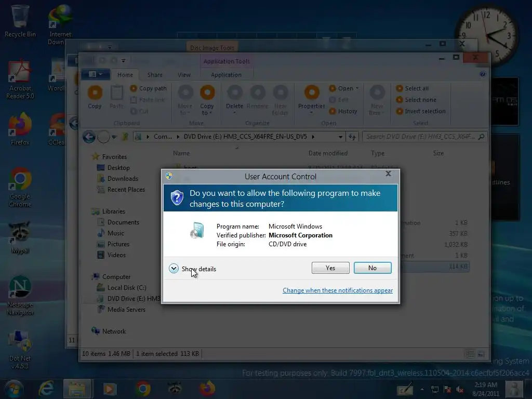Open Firefox from taskbar
This screenshot has width=532, height=399.
pos(207,388)
